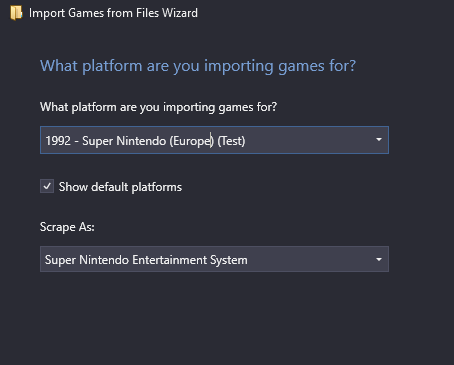
Task: Click the 'Scrape As:' label
Action: tap(67, 227)
